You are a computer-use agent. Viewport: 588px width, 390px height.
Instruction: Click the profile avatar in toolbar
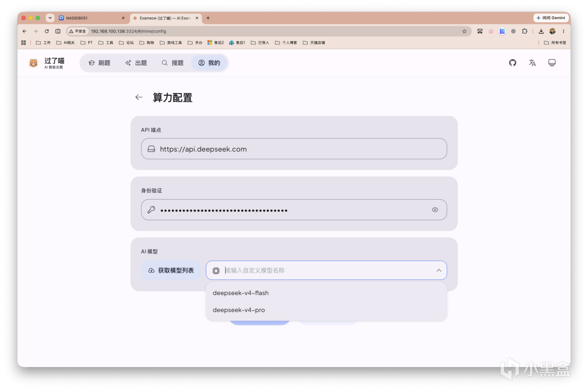[552, 31]
